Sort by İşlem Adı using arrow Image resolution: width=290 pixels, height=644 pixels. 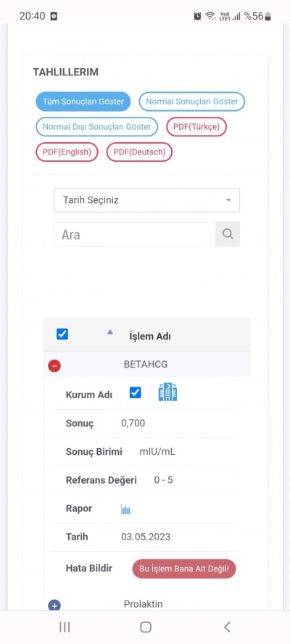click(109, 332)
